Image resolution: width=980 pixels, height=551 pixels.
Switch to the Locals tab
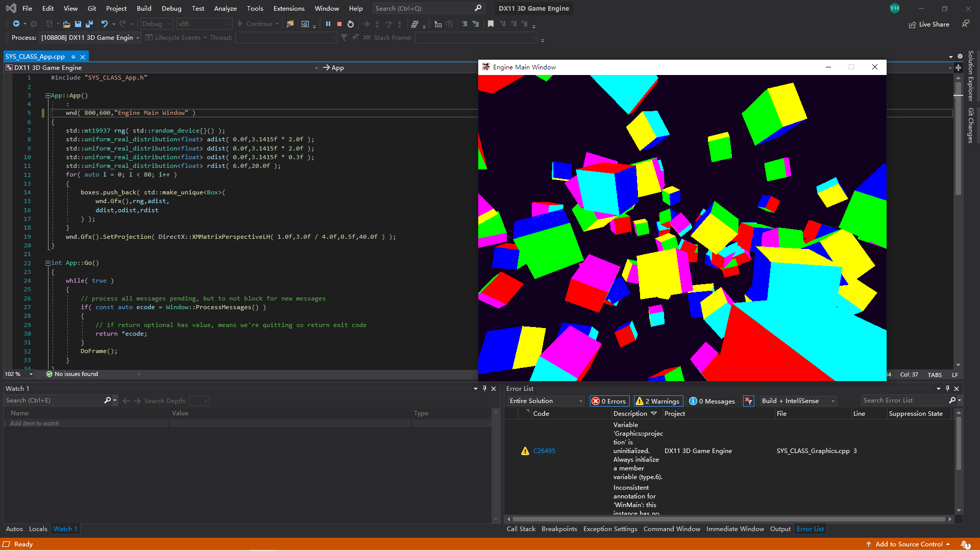(38, 529)
